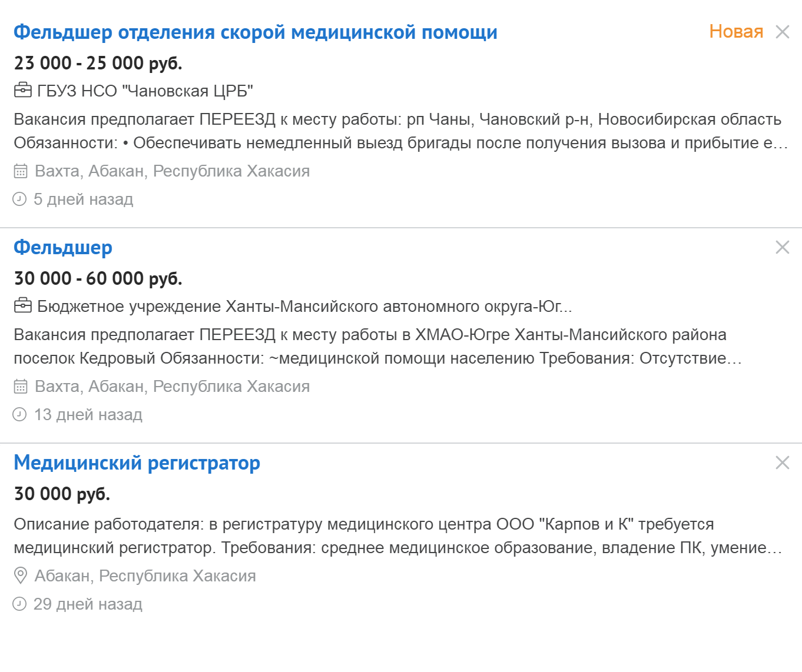Image resolution: width=802 pixels, height=672 pixels.
Task: Dismiss the Медицинский регистратор vacancy
Action: point(783,463)
